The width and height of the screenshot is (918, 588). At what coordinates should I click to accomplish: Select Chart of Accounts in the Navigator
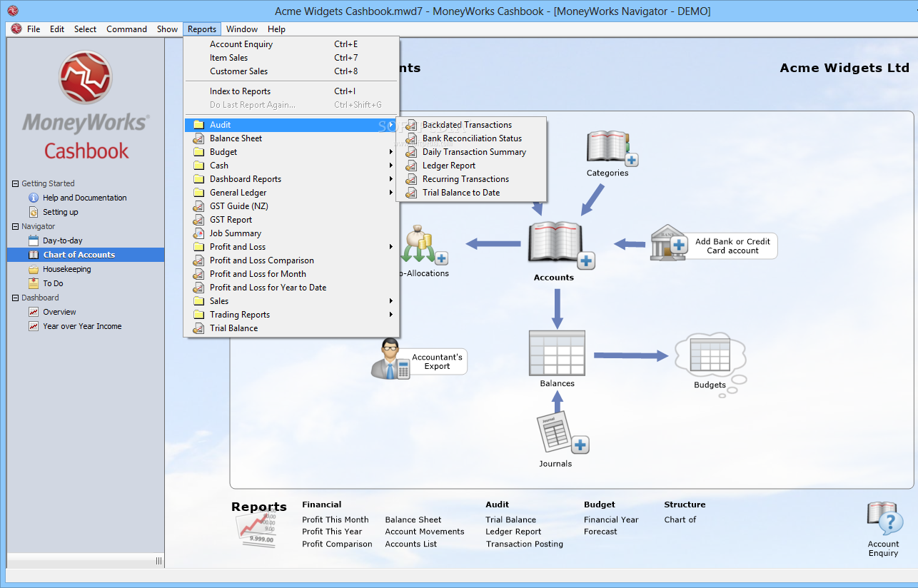pyautogui.click(x=86, y=255)
